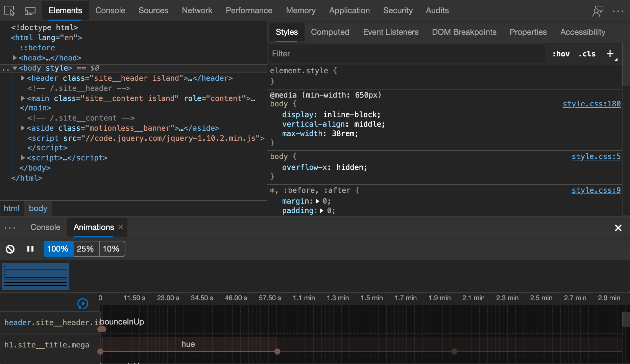Screen dimensions: 630x364
Task: Open the feedback icon in top bar
Action: [598, 11]
